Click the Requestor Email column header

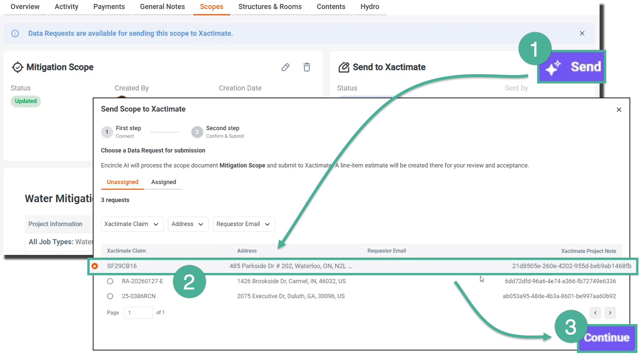point(387,251)
